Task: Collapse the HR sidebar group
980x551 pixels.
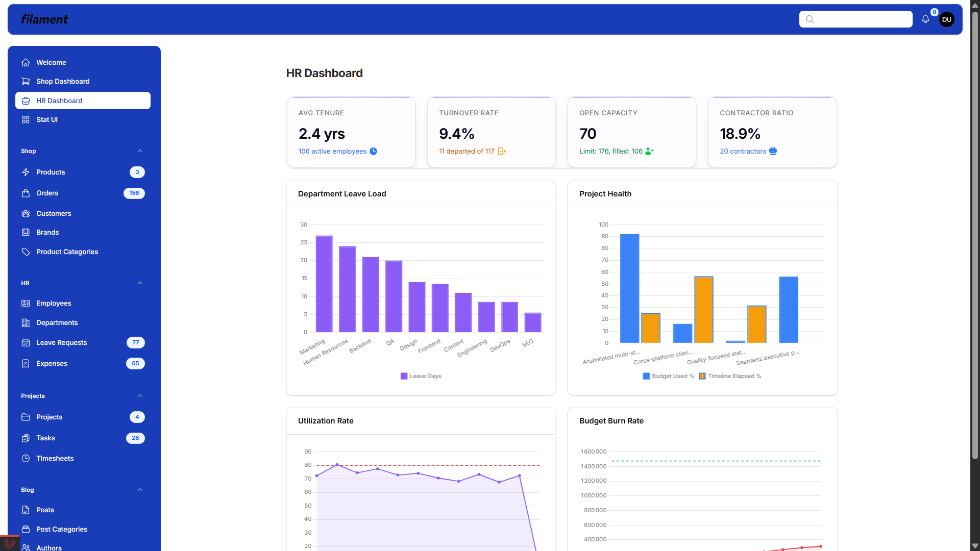Action: tap(140, 283)
